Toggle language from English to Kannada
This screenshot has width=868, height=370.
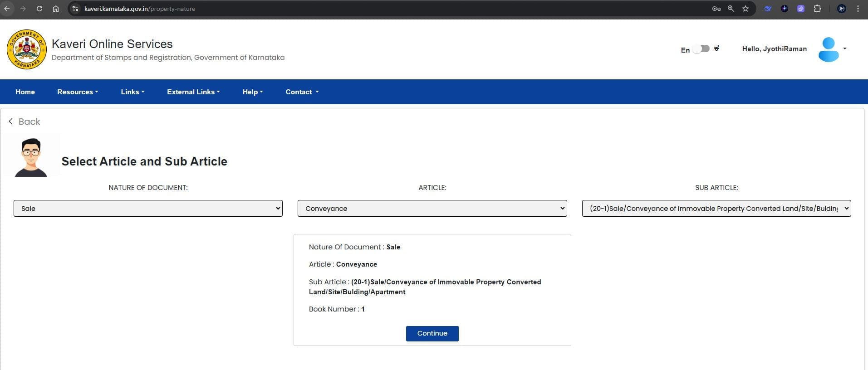tap(701, 49)
